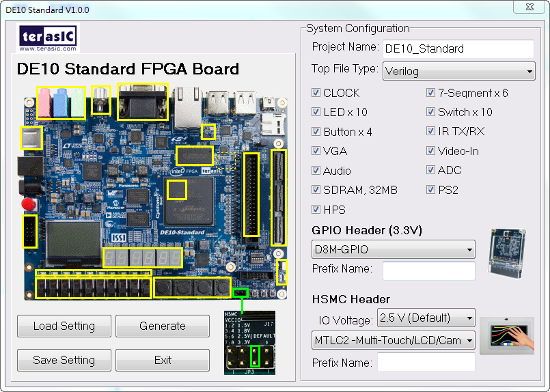Click the ten slide switches on board
Viewport: 550px width, 392px height.
94,288
